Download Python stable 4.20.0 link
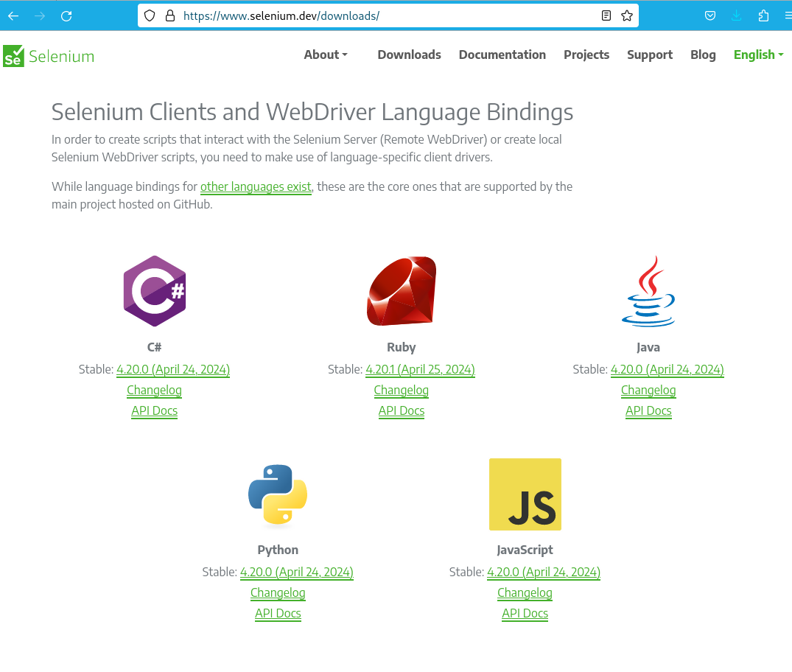 tap(296, 573)
